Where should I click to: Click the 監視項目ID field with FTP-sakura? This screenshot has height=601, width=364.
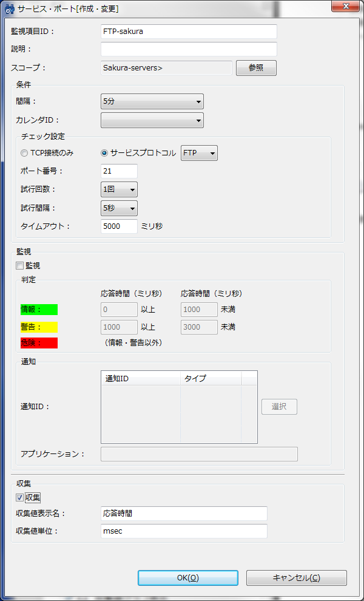pos(189,32)
